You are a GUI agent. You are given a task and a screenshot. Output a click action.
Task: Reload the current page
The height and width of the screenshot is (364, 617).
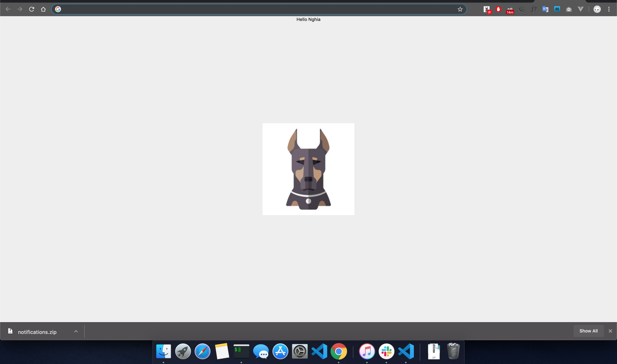(x=32, y=9)
